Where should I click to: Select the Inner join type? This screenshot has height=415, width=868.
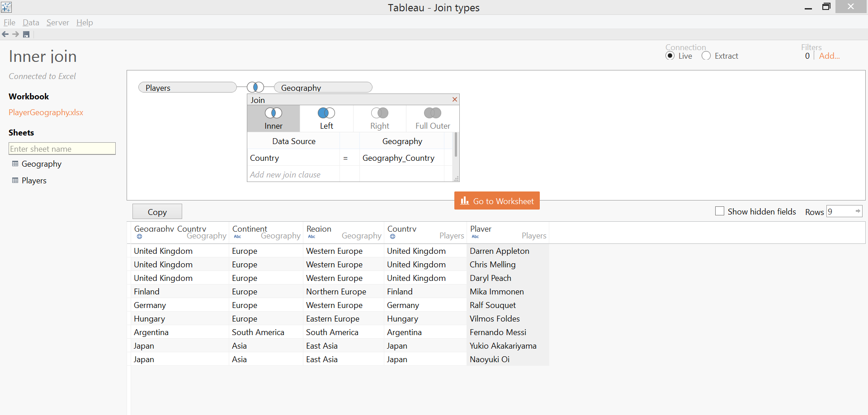point(274,119)
